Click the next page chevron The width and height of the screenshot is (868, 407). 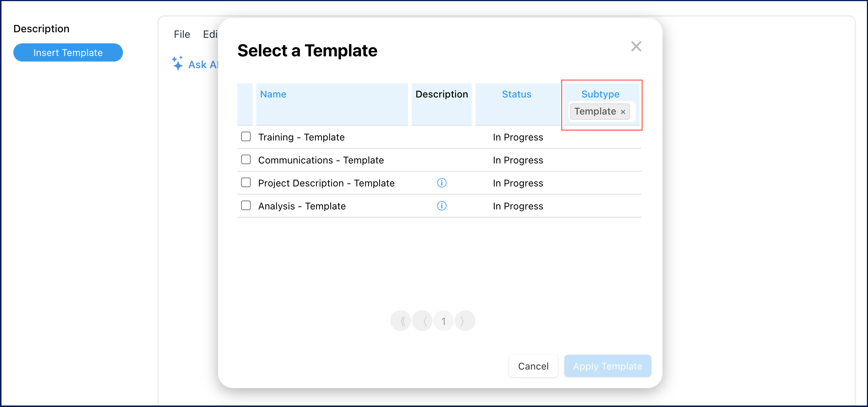[465, 321]
